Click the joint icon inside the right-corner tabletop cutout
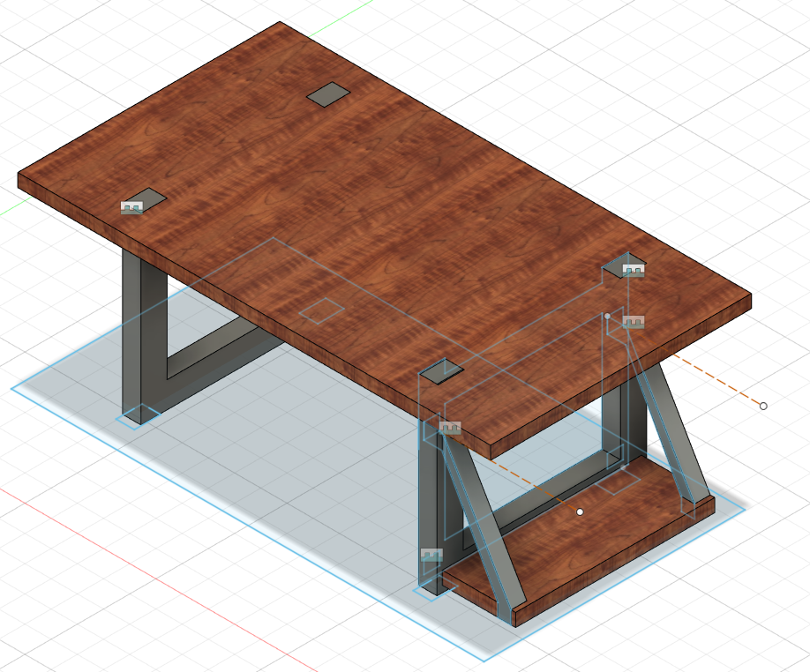The height and width of the screenshot is (672, 810). 634,271
